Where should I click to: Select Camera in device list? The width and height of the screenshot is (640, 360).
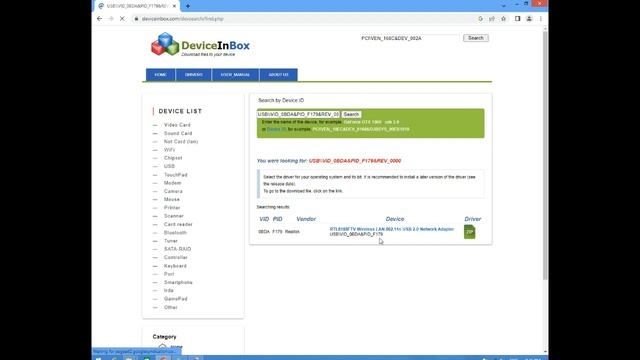tap(173, 191)
